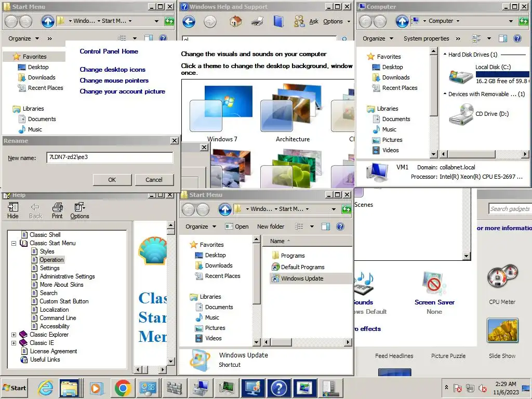Image resolution: width=532 pixels, height=399 pixels.
Task: Open Windows Media Player taskbar icon
Action: [96, 388]
